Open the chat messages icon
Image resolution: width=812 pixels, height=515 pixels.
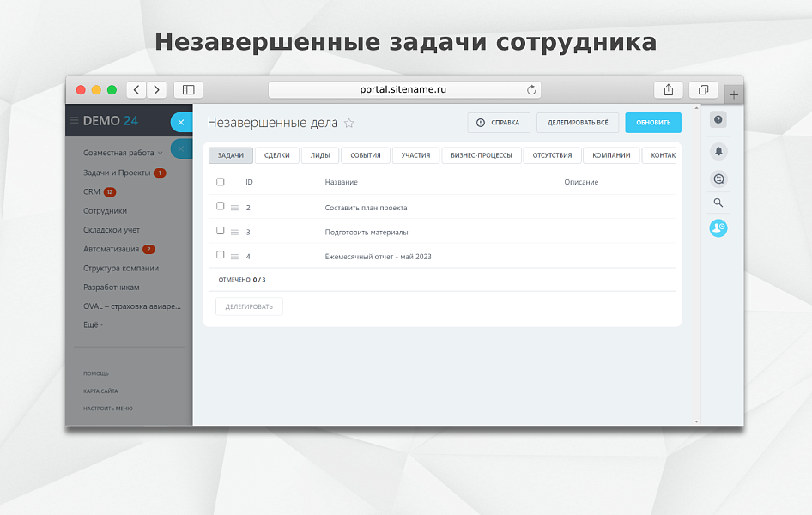coord(718,179)
